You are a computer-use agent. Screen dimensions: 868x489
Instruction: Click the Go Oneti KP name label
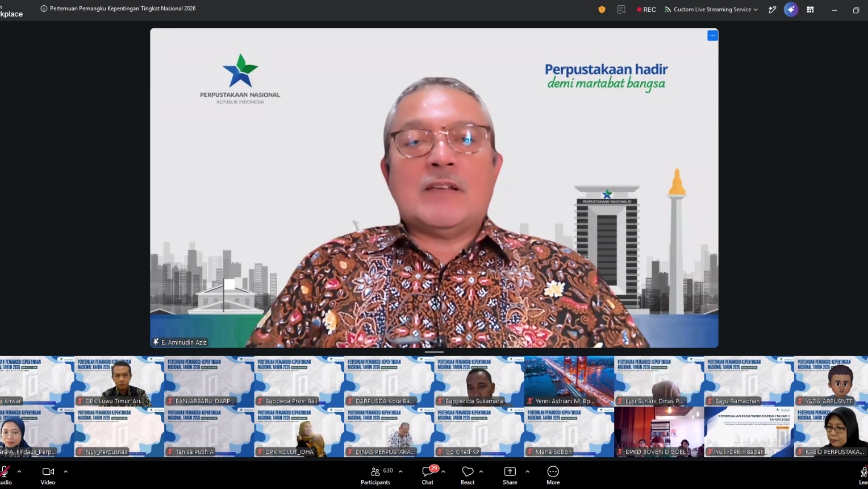tap(462, 452)
